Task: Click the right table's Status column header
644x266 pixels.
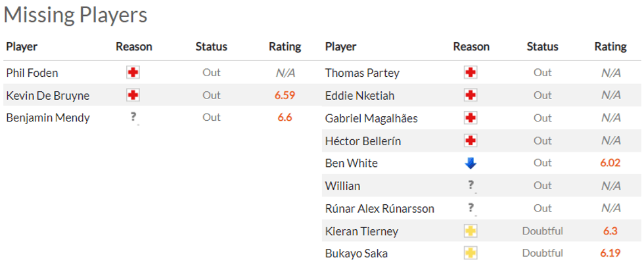Action: (x=542, y=47)
